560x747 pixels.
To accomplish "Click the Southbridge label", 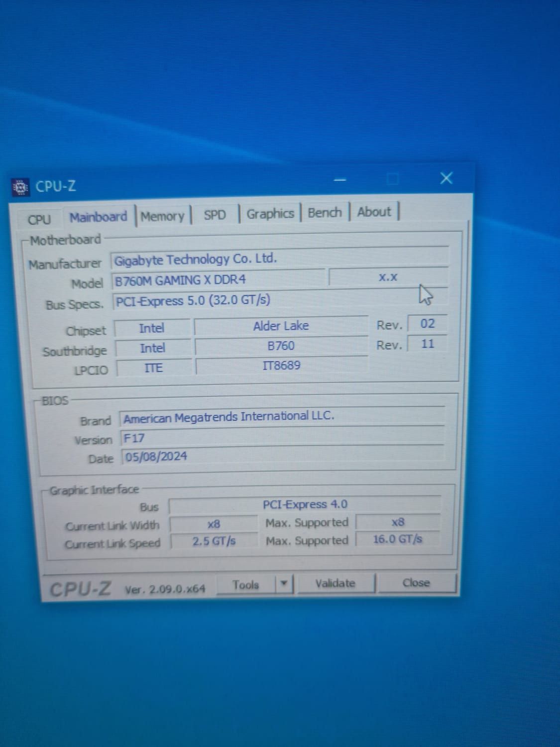I will [x=75, y=352].
